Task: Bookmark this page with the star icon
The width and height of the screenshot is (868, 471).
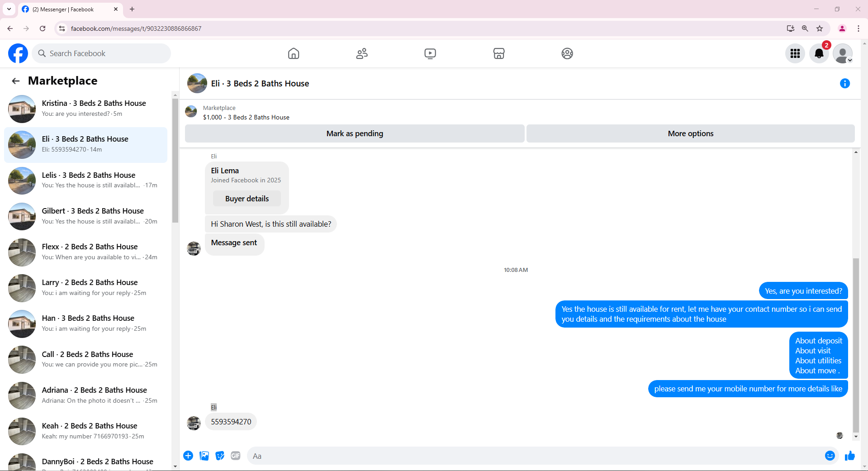Action: coord(820,29)
